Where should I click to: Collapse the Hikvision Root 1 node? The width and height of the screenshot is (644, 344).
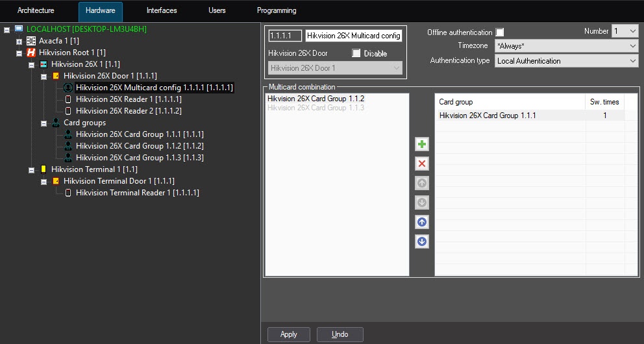[x=19, y=53]
